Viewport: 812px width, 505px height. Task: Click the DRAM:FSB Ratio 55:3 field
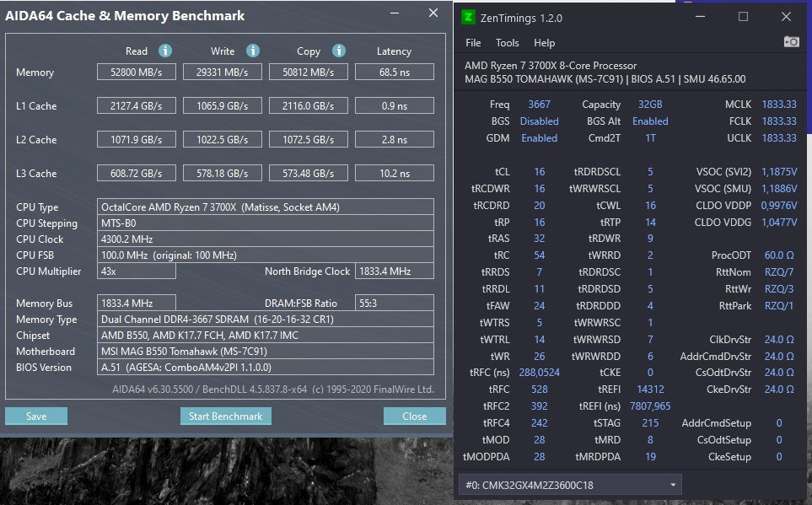click(394, 303)
